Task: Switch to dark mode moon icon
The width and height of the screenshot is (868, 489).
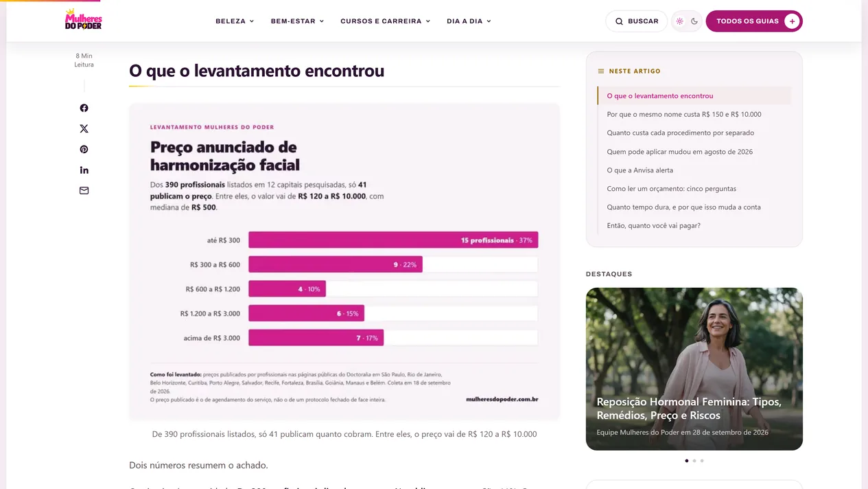Action: click(694, 21)
